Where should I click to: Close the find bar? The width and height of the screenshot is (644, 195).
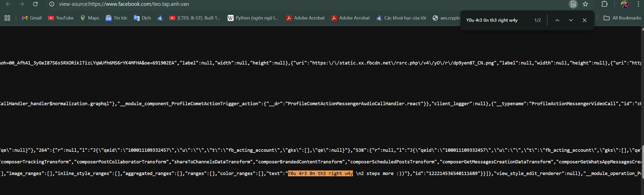click(x=584, y=20)
